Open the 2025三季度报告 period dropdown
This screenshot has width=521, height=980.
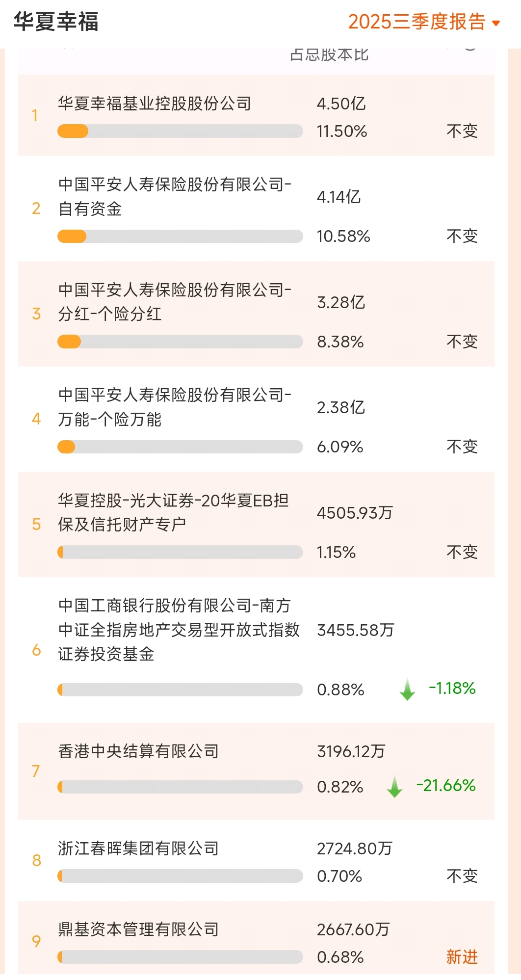tap(417, 22)
